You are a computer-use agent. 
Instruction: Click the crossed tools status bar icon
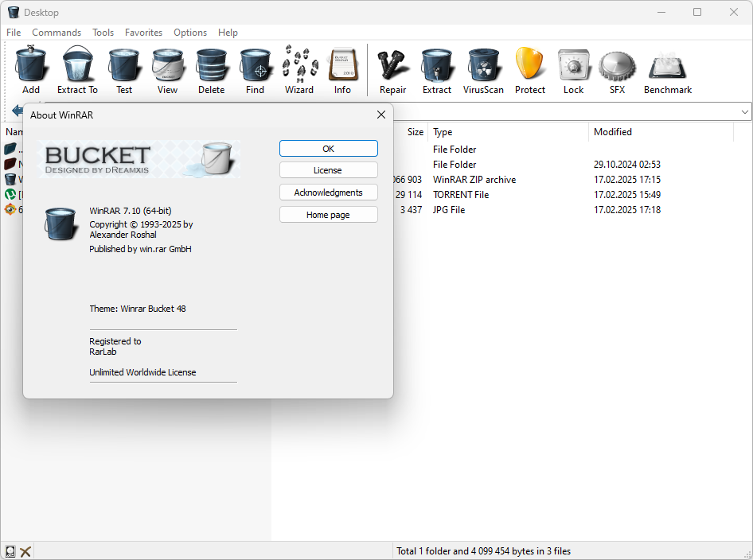click(x=25, y=551)
